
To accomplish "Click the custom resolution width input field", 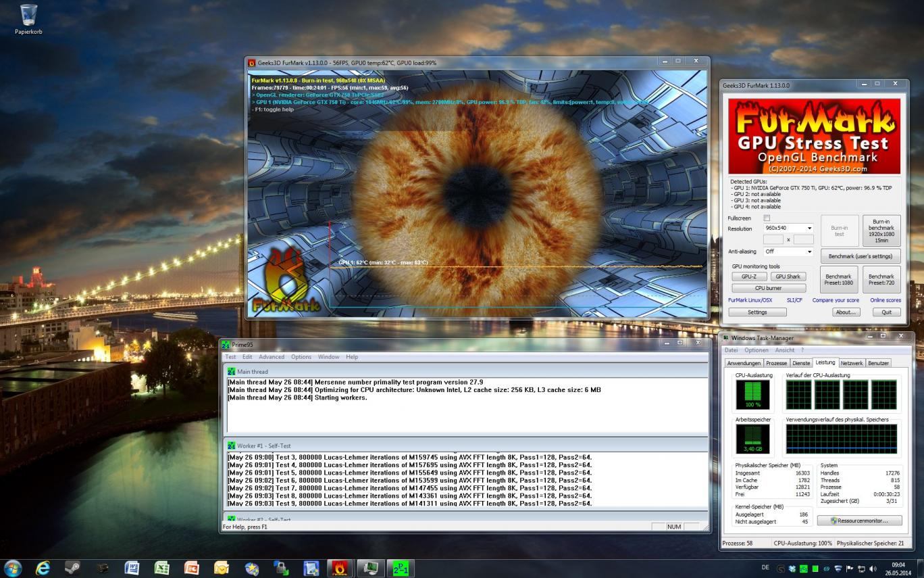I will pyautogui.click(x=773, y=239).
